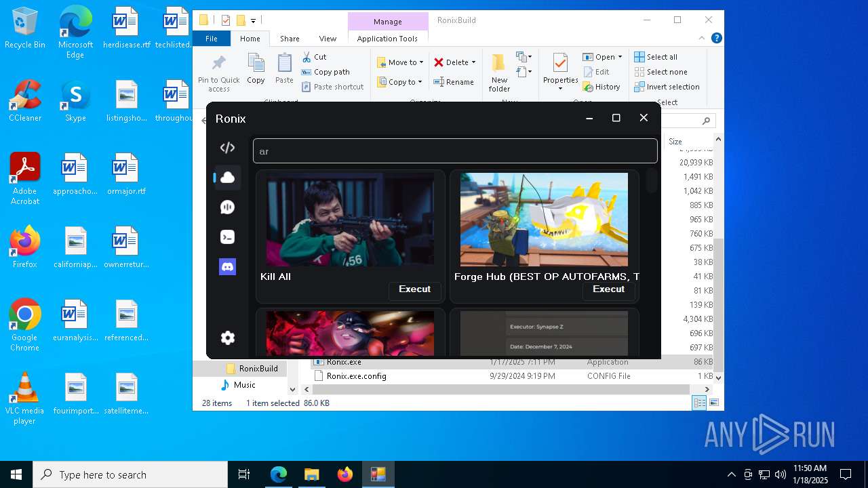This screenshot has width=868, height=488.
Task: Click the Explorer horizontal scrollbar
Action: (x=500, y=390)
